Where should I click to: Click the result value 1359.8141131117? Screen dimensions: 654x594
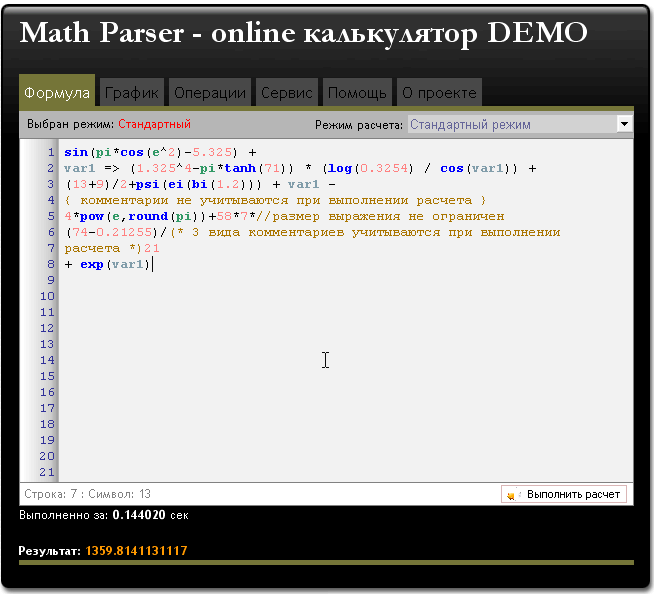click(x=136, y=551)
